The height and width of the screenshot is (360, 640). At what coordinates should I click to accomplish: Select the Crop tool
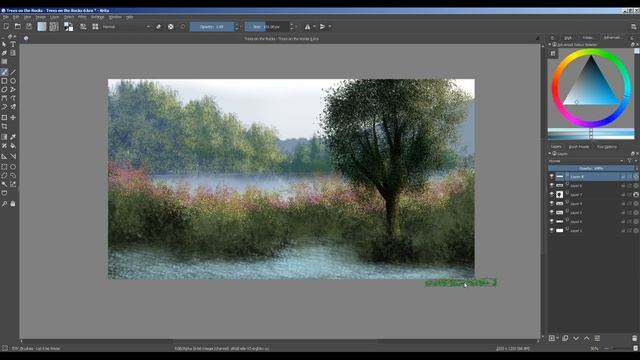click(x=4, y=127)
